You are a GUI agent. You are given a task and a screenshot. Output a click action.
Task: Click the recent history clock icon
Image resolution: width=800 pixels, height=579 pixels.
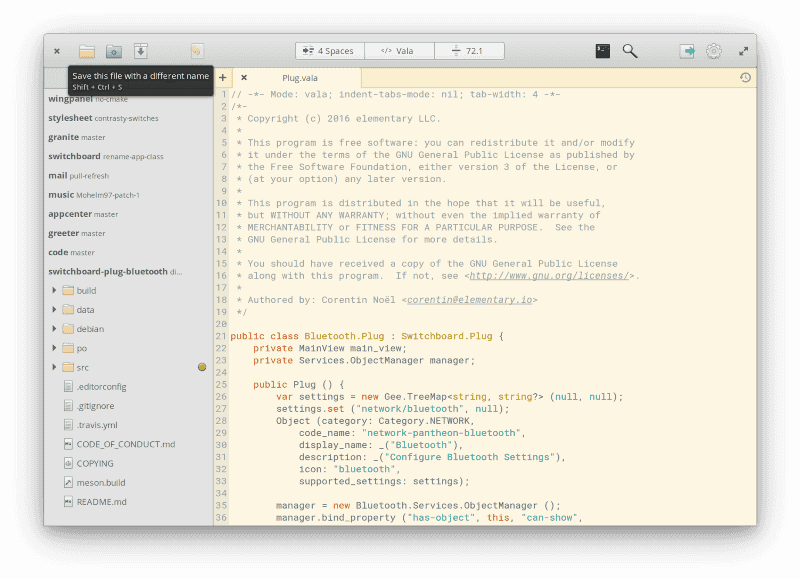[746, 77]
